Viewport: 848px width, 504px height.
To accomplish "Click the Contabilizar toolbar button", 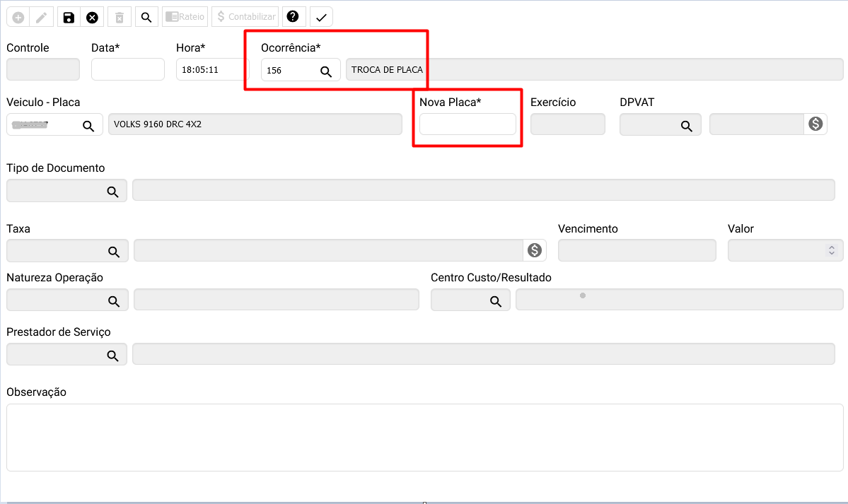I will 245,17.
